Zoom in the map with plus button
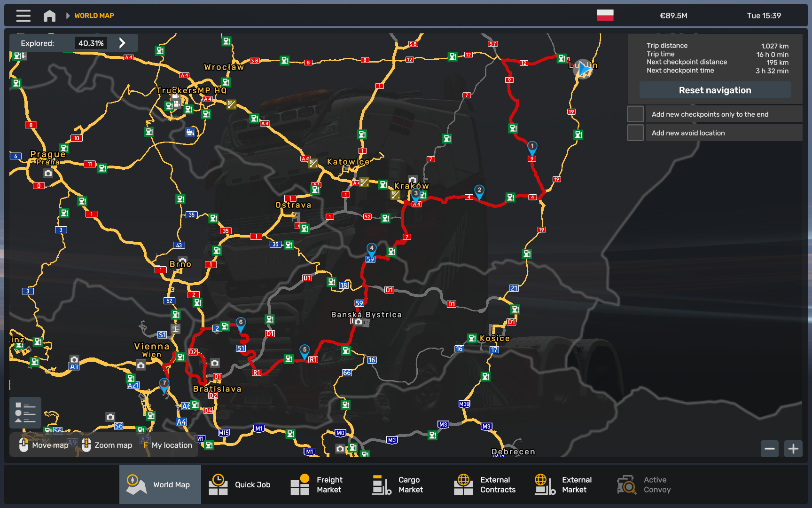The width and height of the screenshot is (812, 508). (793, 449)
